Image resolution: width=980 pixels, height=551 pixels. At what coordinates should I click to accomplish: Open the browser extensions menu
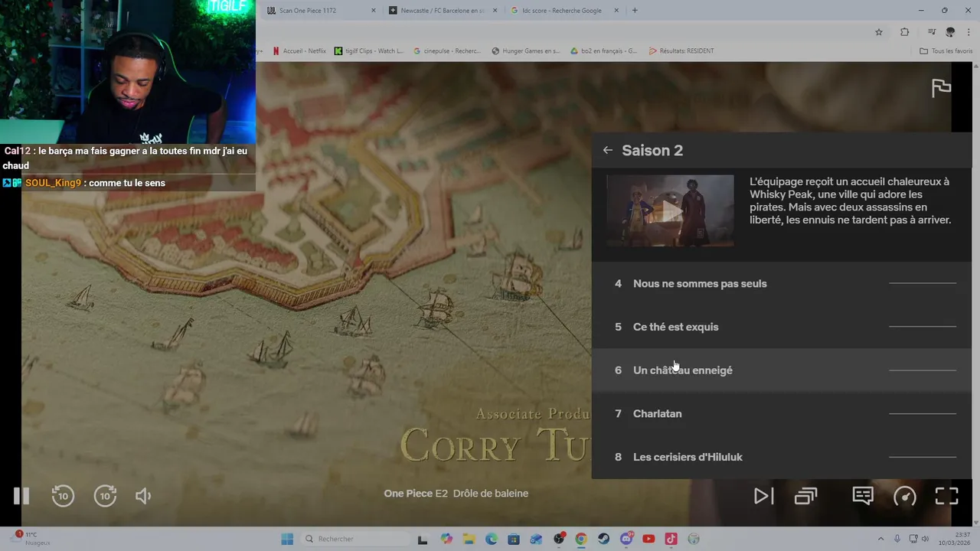pos(905,32)
